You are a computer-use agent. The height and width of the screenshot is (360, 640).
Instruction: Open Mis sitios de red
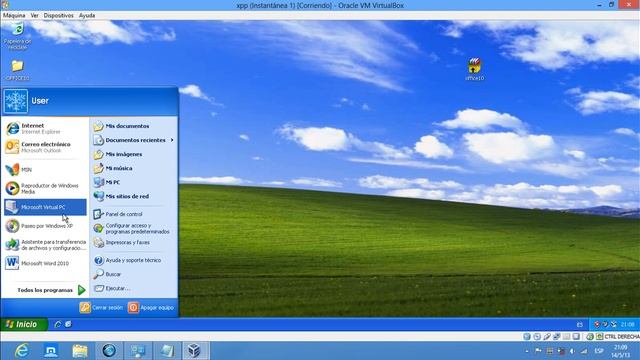point(134,196)
